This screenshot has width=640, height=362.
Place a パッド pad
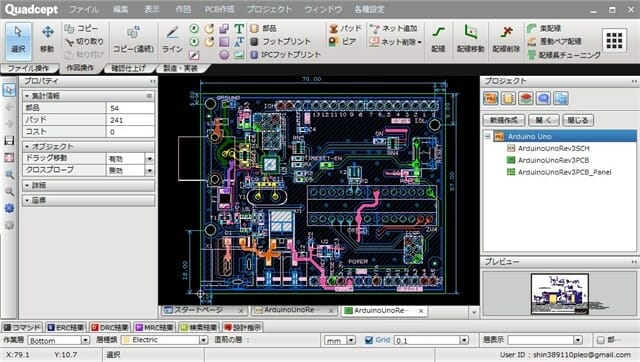click(345, 29)
